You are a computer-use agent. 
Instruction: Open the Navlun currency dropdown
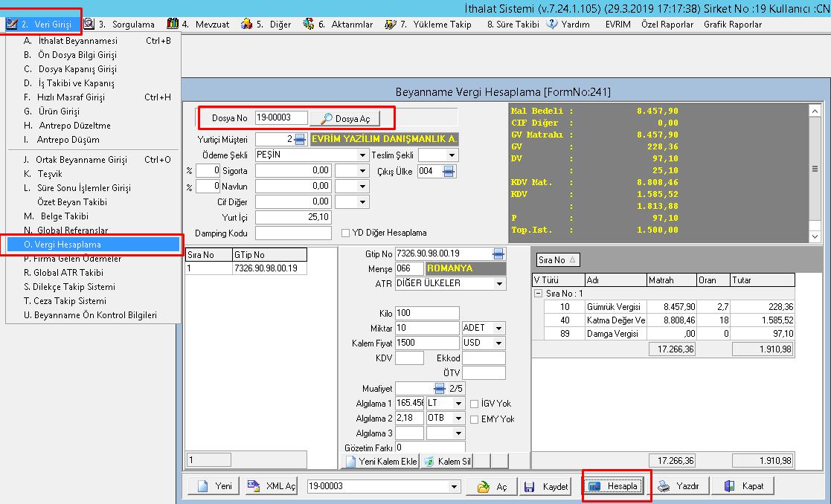[x=362, y=187]
